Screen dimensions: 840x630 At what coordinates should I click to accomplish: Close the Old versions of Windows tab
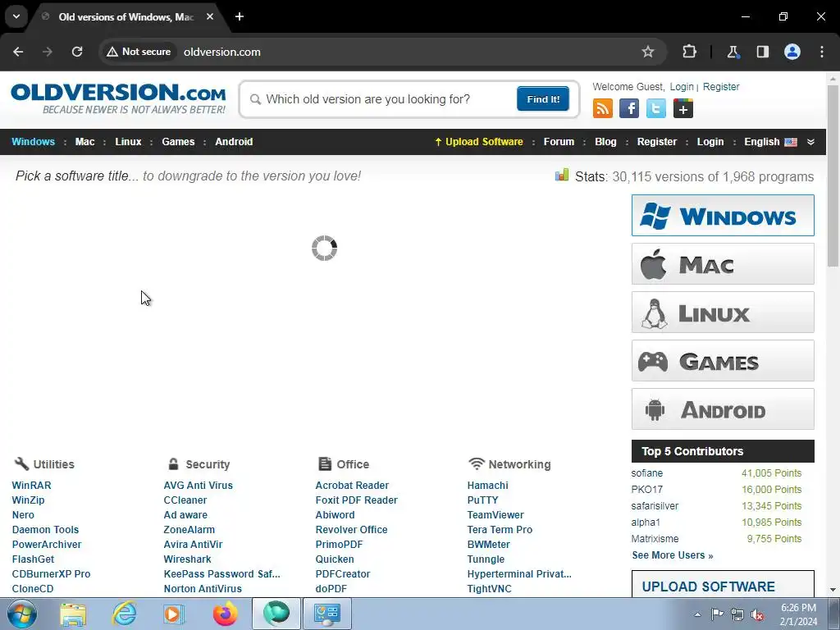(x=210, y=16)
